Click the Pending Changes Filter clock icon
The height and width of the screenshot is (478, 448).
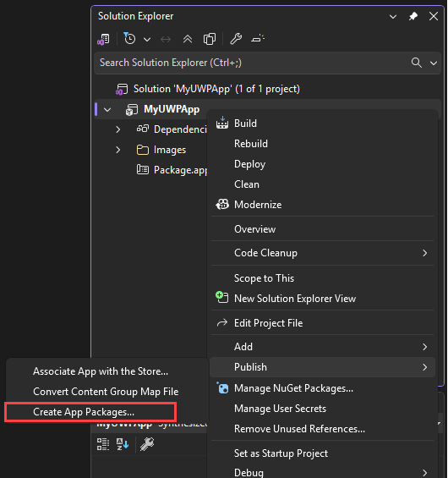pyautogui.click(x=129, y=39)
